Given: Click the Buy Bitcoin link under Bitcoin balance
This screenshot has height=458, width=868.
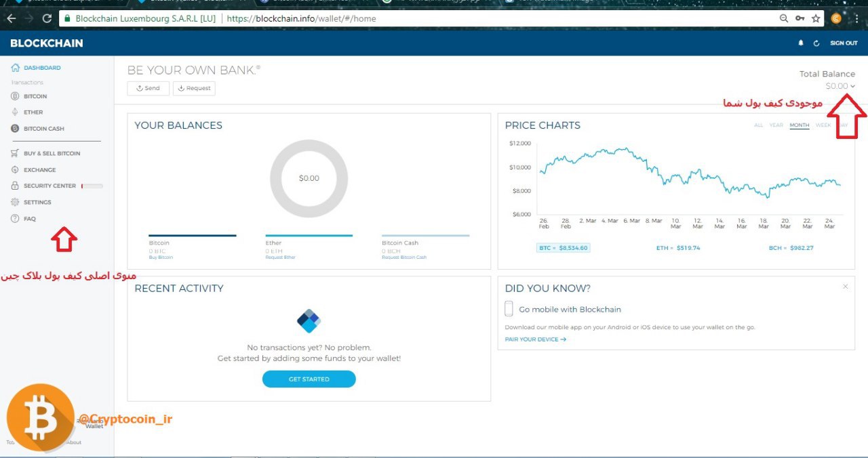Looking at the screenshot, I should pos(161,257).
